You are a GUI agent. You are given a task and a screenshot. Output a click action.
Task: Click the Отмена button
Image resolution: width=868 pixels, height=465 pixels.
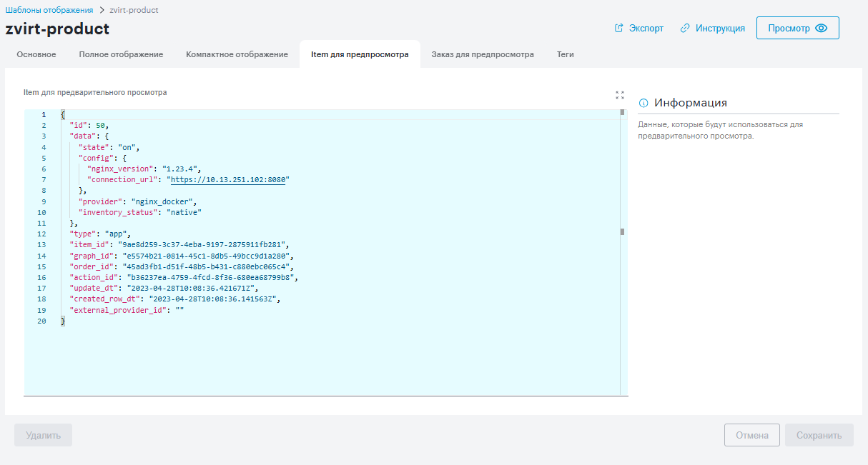(x=752, y=435)
